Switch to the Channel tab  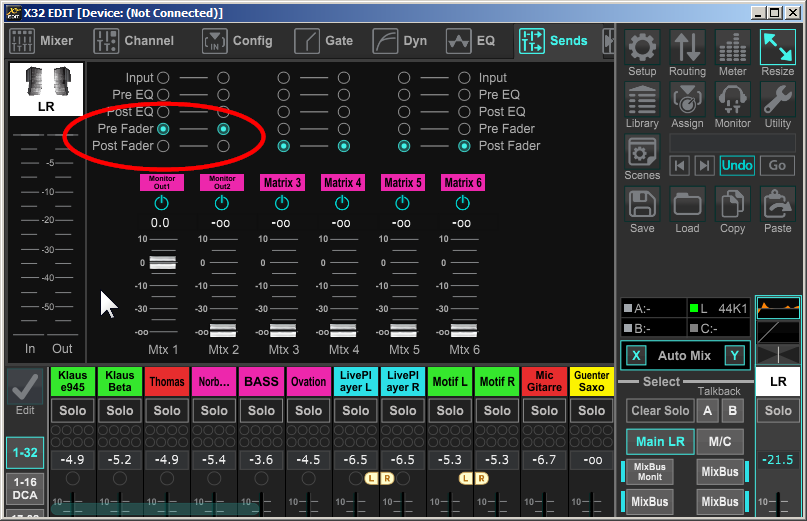(134, 41)
